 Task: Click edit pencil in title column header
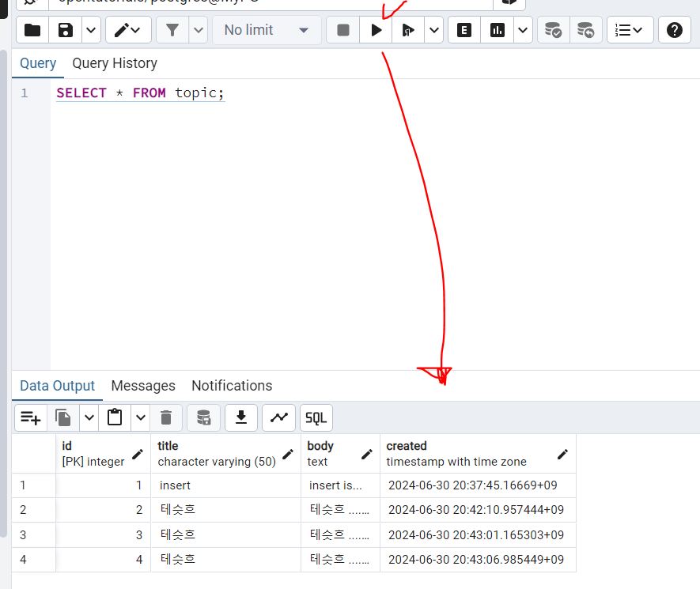[288, 455]
